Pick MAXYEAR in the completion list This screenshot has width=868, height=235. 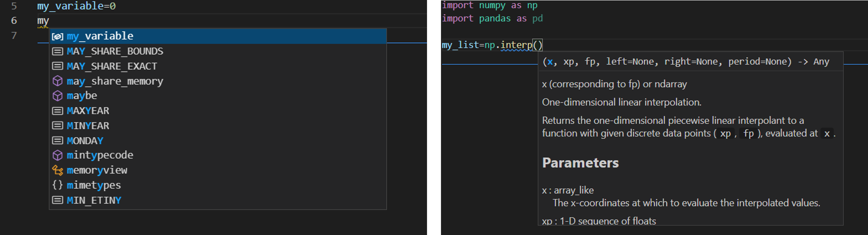coord(88,111)
